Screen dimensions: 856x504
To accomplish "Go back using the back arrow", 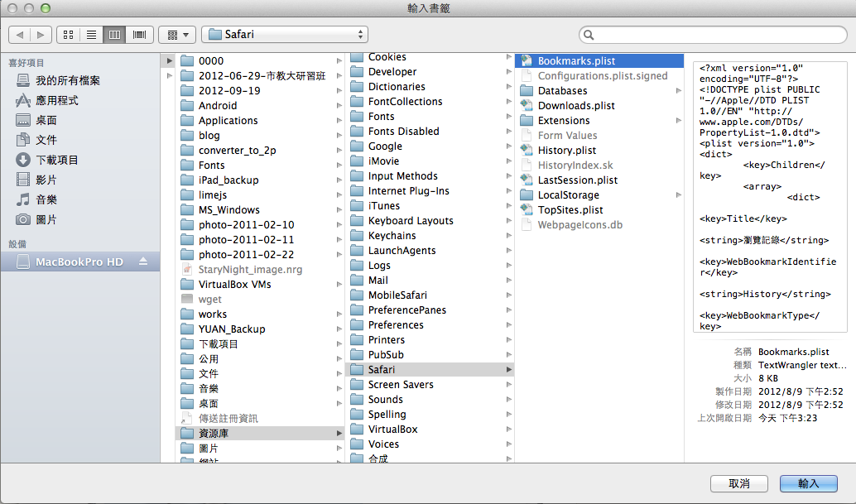I will (x=20, y=35).
